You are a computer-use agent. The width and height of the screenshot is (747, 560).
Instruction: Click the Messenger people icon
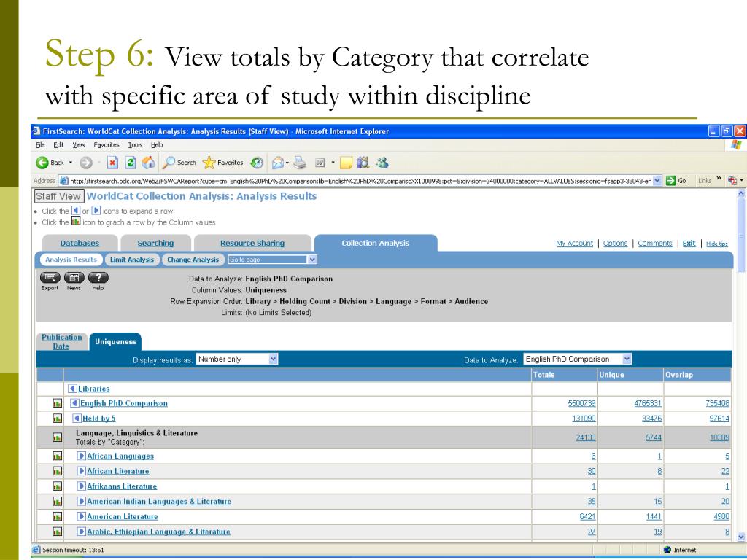pos(382,163)
